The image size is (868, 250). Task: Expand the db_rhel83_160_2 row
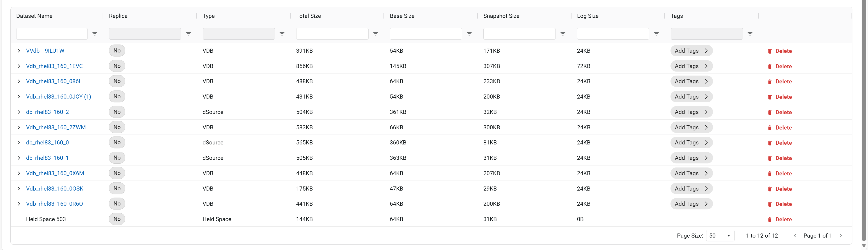click(19, 112)
